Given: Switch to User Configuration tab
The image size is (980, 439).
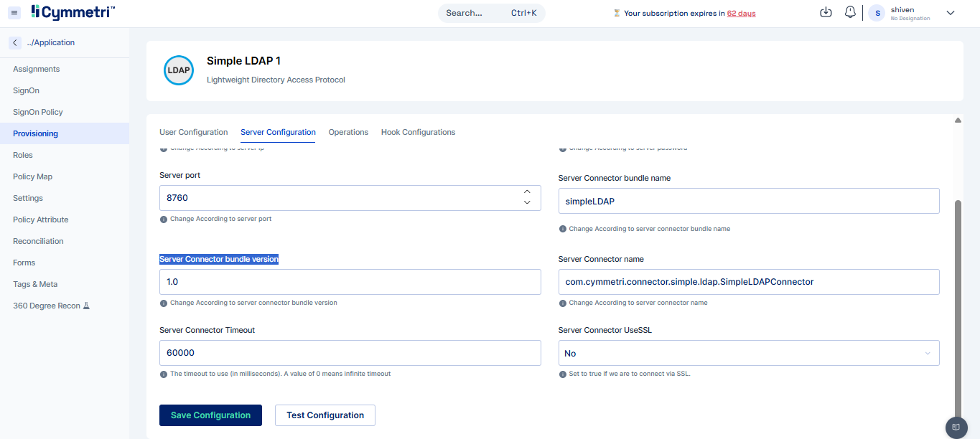Looking at the screenshot, I should tap(193, 132).
